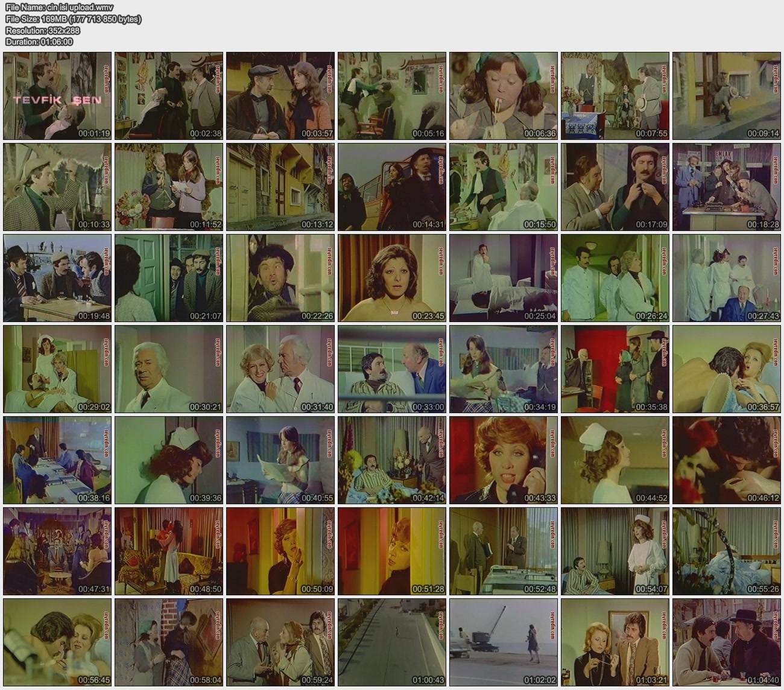Image resolution: width=784 pixels, height=690 pixels.
Task: Click the street view thumbnail at 01:00:43
Action: click(x=392, y=642)
